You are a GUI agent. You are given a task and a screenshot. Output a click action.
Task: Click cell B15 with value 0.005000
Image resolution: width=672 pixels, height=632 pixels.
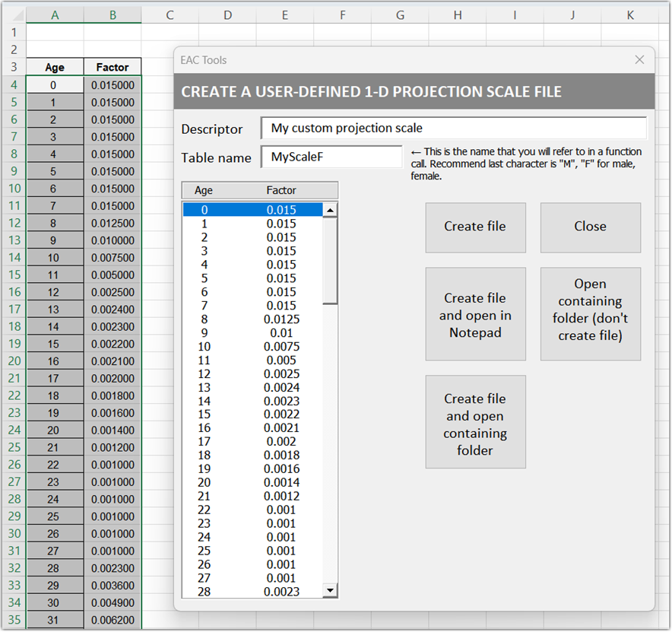click(x=113, y=275)
